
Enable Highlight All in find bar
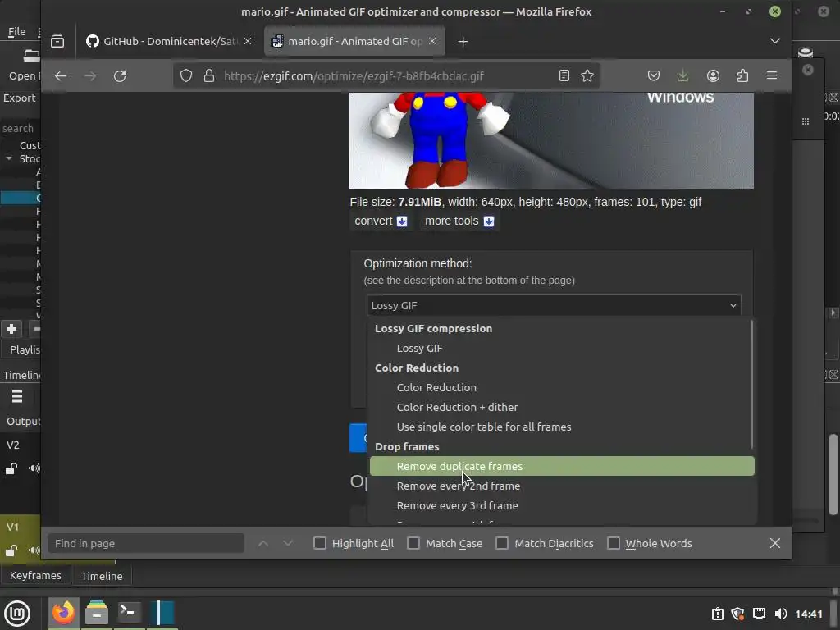coord(320,543)
